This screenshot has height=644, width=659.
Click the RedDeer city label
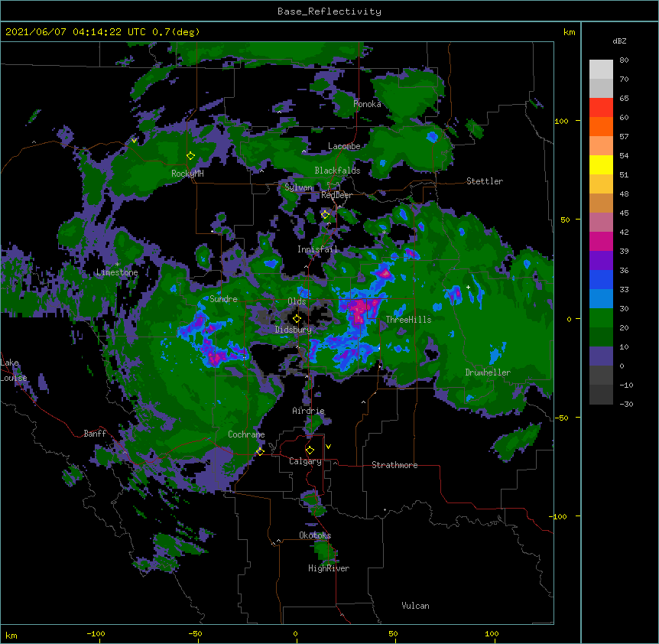[336, 195]
